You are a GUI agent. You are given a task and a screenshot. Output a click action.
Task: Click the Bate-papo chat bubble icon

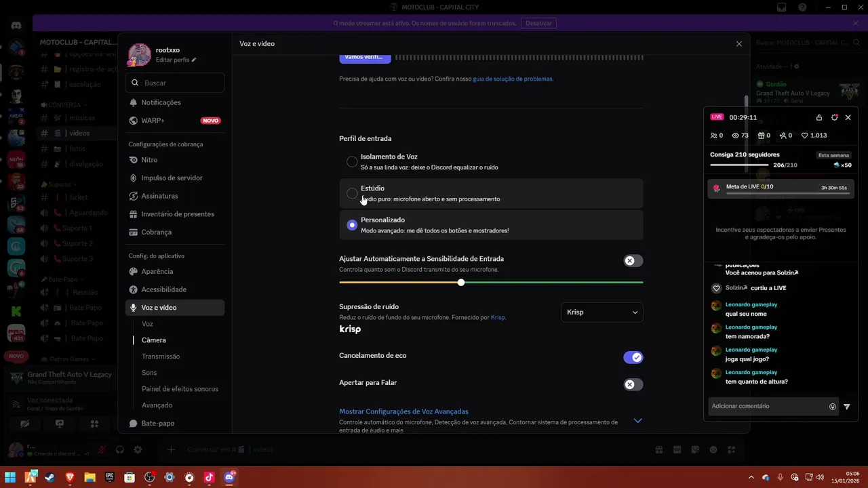[133, 423]
